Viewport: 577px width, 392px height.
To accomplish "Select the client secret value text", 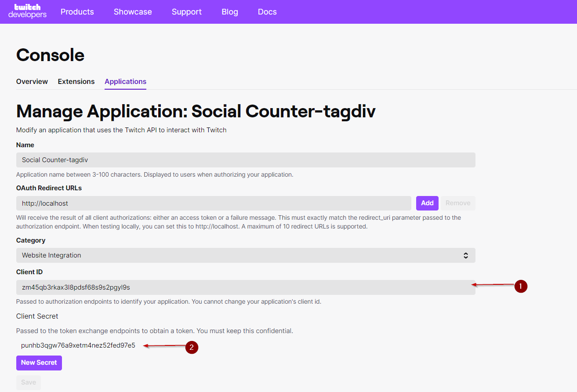I will [78, 345].
